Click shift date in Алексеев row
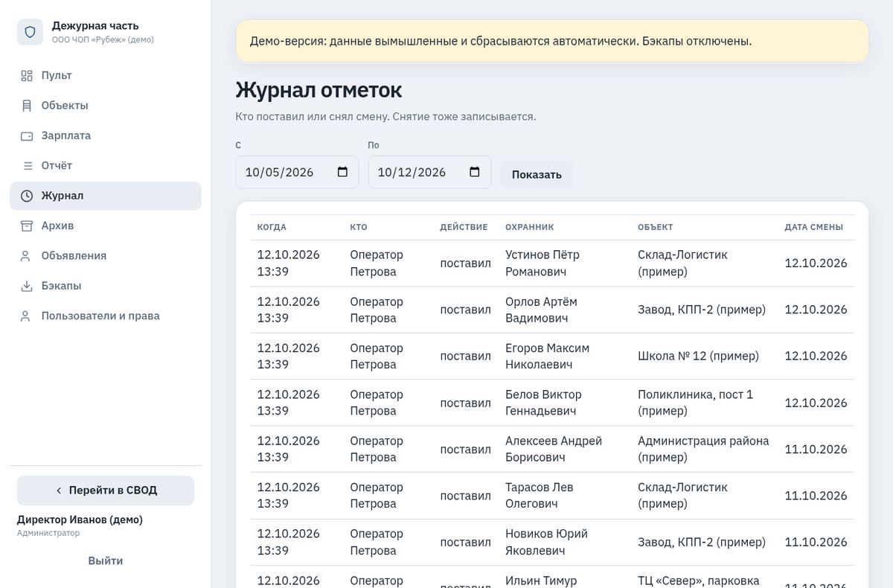The image size is (893, 588). [816, 449]
